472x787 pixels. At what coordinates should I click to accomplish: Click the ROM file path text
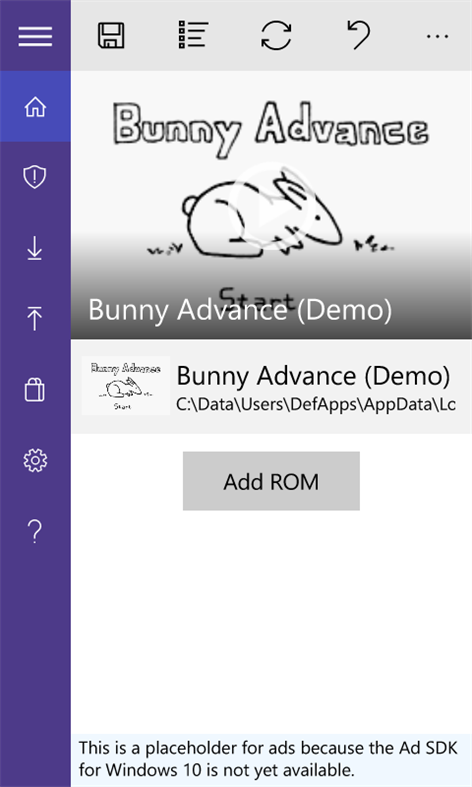316,405
